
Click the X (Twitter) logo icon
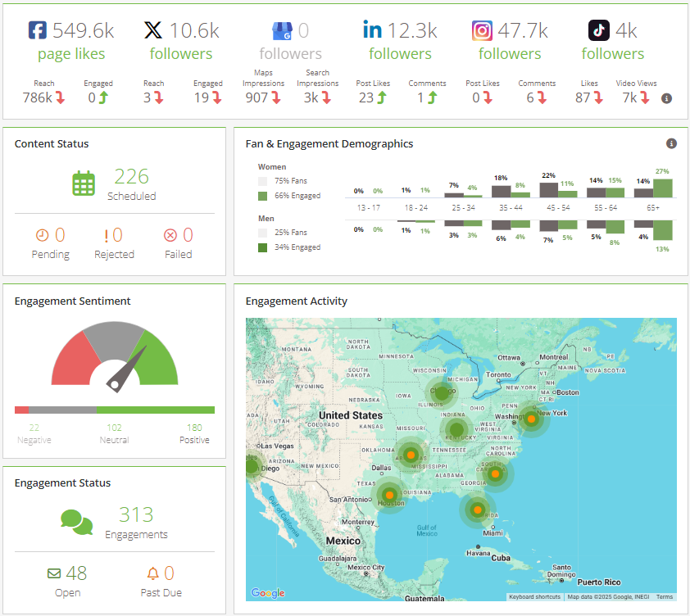[153, 31]
